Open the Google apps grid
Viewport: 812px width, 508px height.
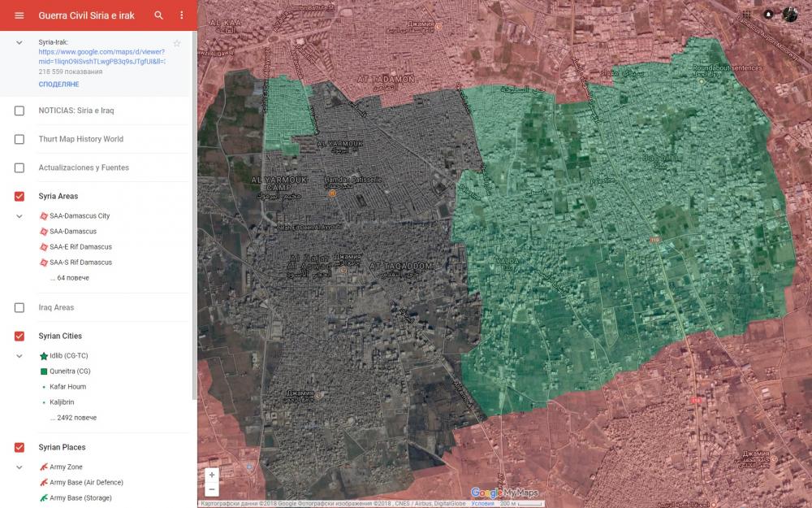(746, 14)
